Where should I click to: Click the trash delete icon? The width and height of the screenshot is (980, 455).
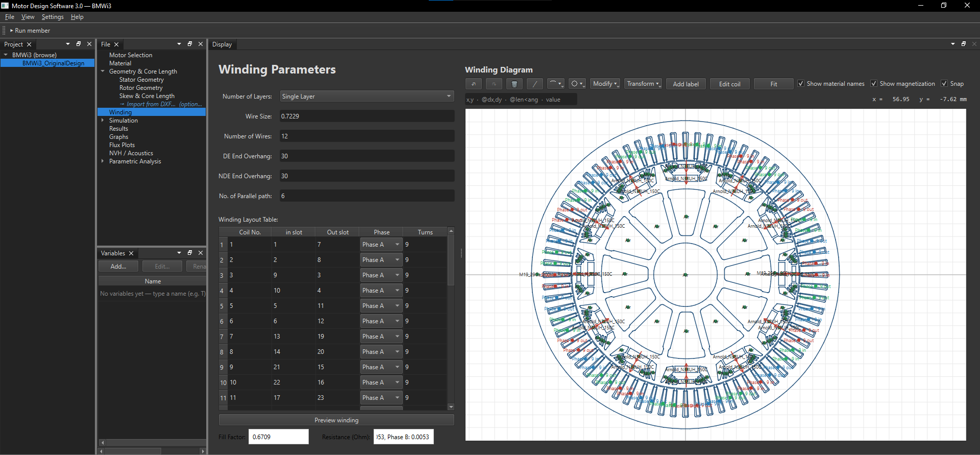click(x=514, y=84)
